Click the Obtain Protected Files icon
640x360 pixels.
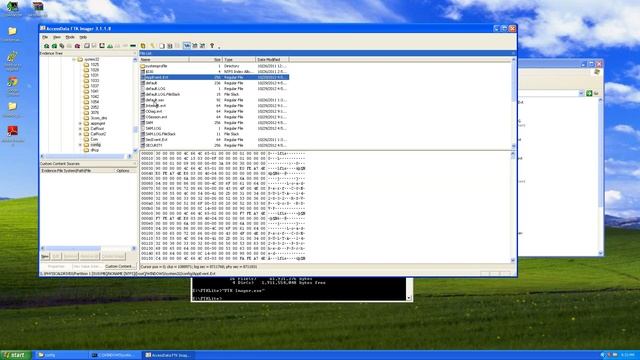click(x=143, y=46)
